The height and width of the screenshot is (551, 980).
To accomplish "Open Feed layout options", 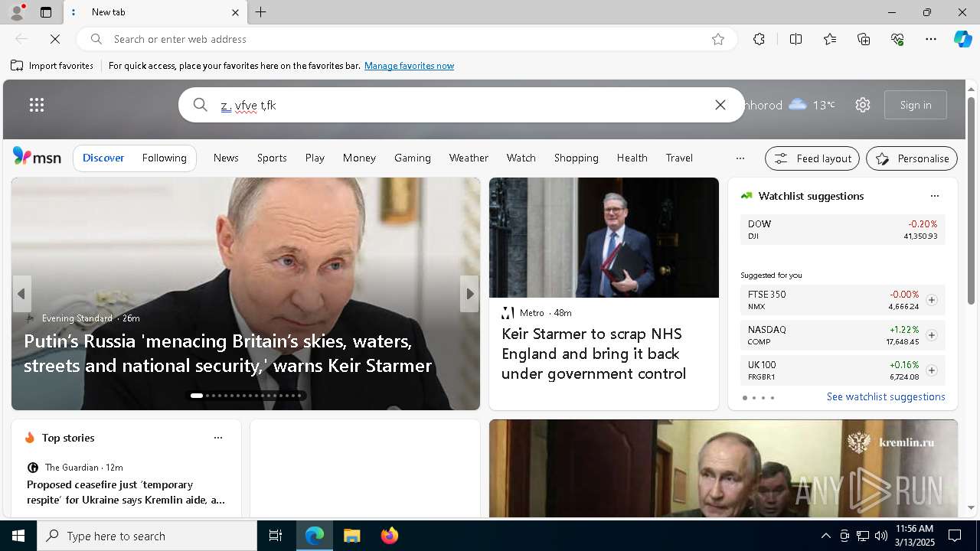I will pyautogui.click(x=812, y=158).
